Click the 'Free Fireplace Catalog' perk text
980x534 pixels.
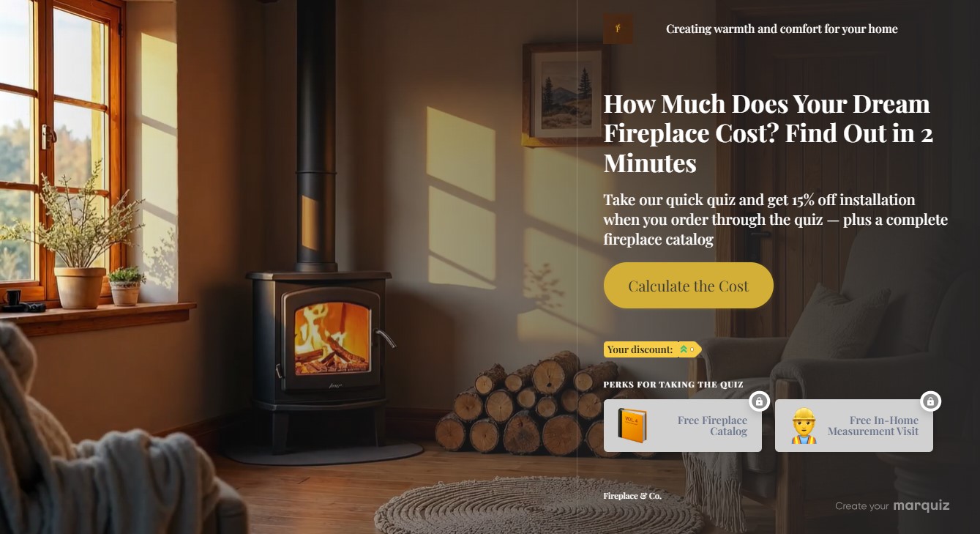[x=712, y=426]
